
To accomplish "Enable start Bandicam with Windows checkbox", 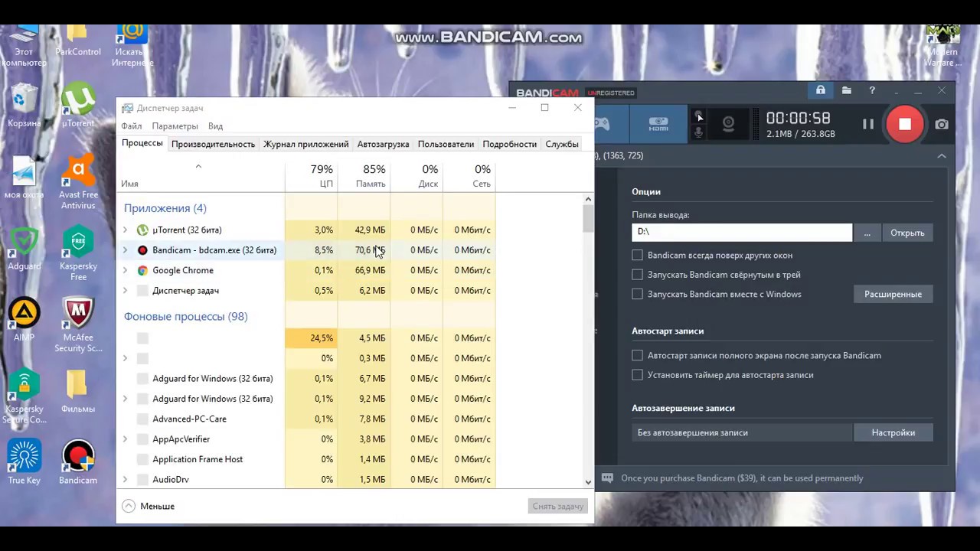I will click(637, 294).
